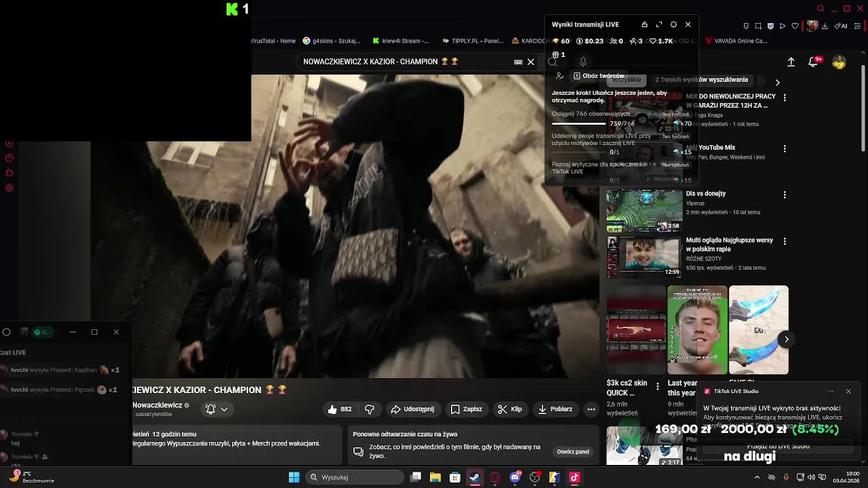Clear the YouTube search box text
The width and height of the screenshot is (868, 488).
click(x=531, y=62)
